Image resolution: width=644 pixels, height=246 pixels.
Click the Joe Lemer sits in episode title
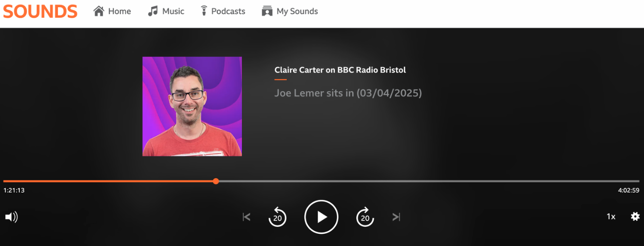348,92
